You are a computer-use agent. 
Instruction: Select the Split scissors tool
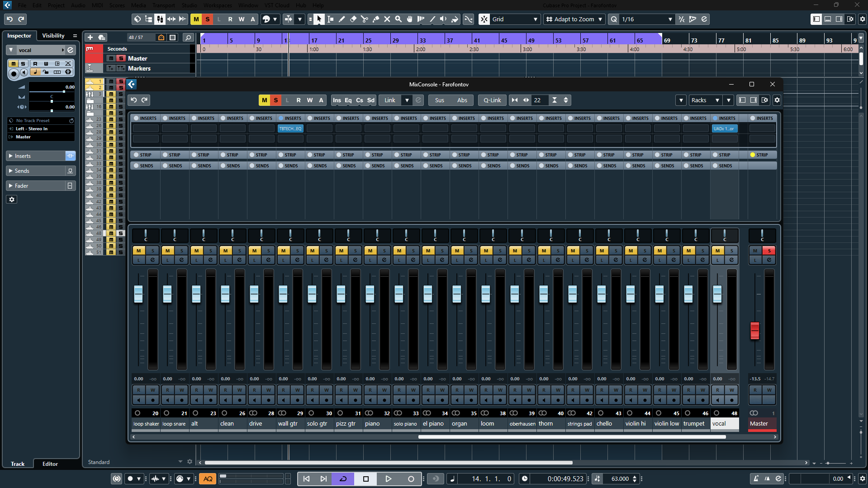[x=365, y=19]
